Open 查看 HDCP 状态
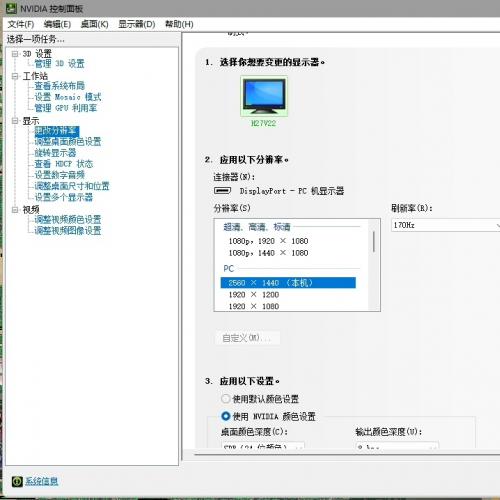 64,164
